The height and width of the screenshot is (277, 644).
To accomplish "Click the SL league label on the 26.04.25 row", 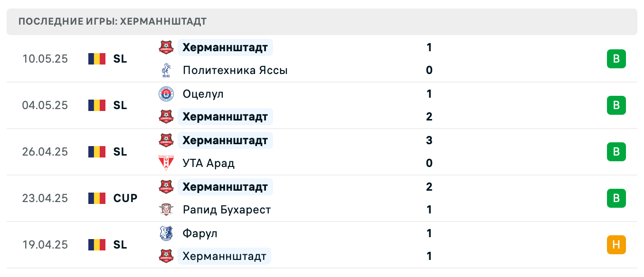I will click(x=120, y=152).
